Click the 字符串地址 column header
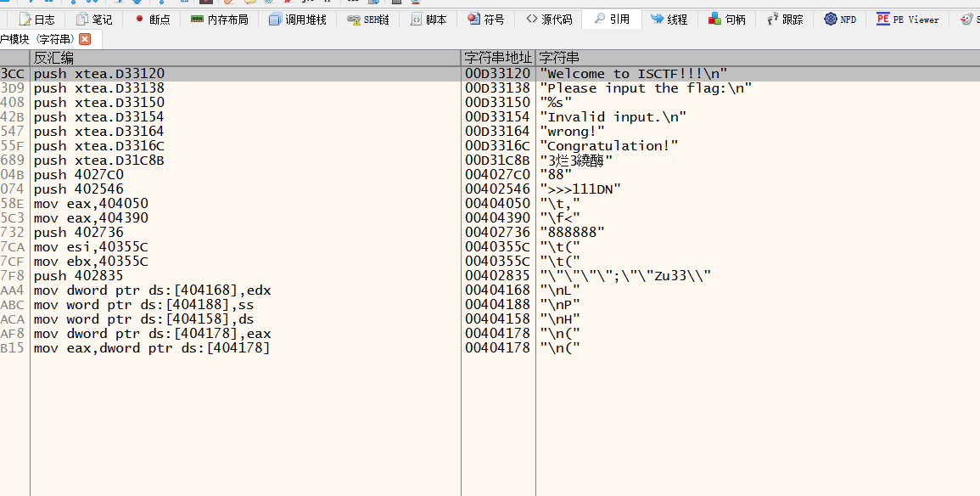 498,58
